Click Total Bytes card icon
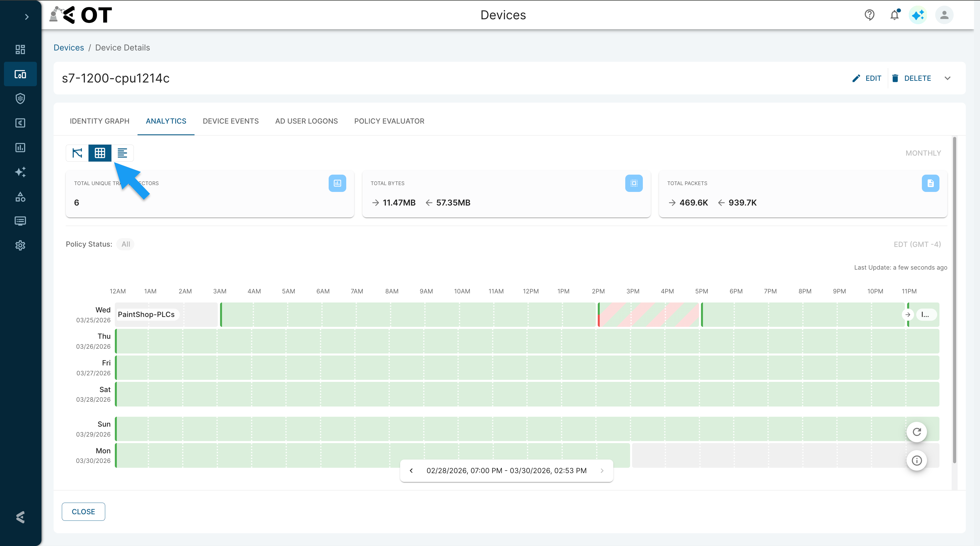The width and height of the screenshot is (980, 546). click(x=633, y=183)
